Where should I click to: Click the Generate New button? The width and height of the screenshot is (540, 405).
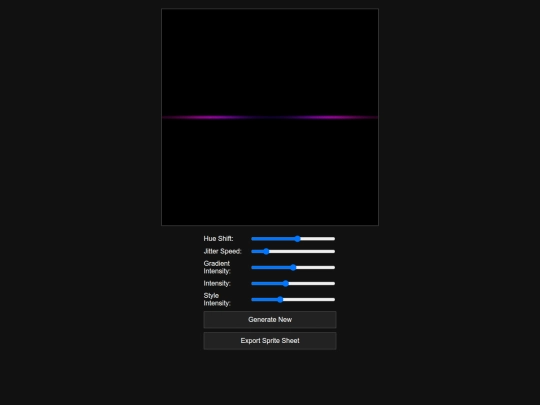point(270,320)
